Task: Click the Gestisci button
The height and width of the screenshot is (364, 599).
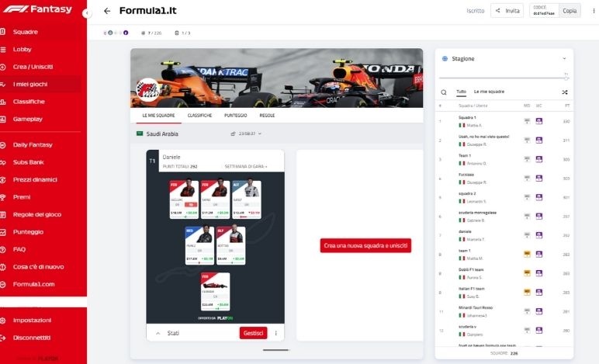Action: 253,333
